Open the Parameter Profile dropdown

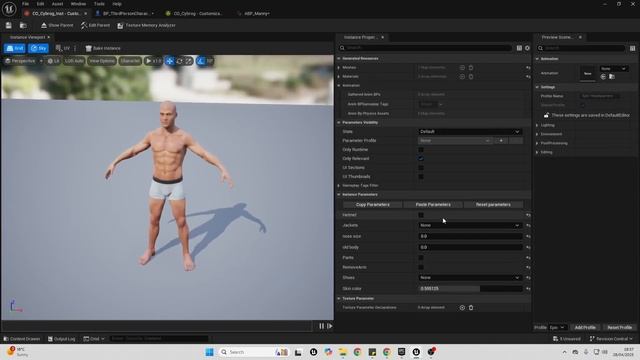pyautogui.click(x=455, y=140)
